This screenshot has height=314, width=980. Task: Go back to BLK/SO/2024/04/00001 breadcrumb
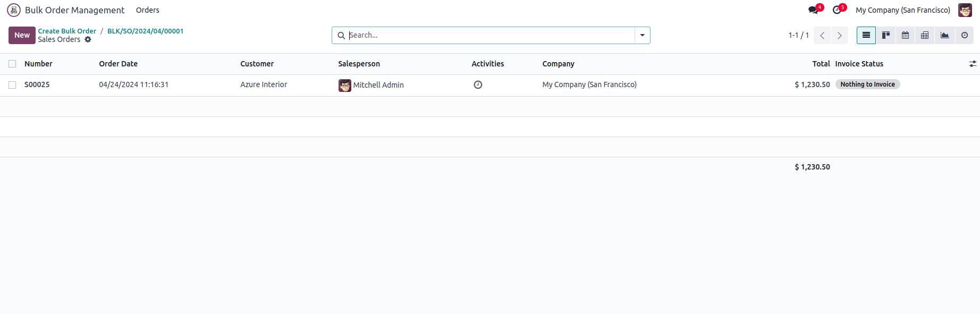click(x=145, y=31)
